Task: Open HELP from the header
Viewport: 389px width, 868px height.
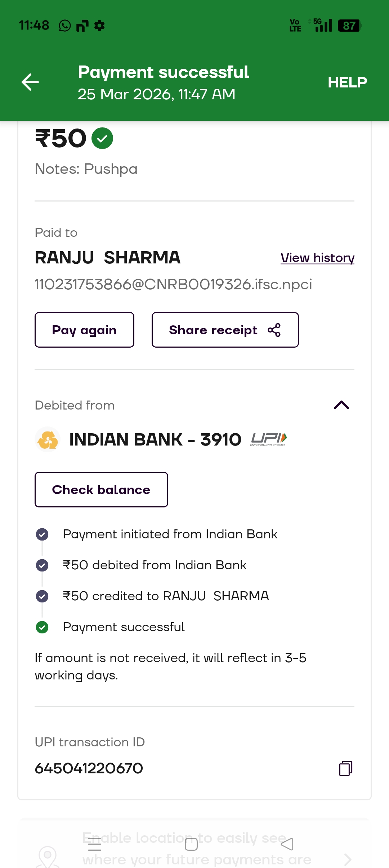Action: (x=347, y=82)
